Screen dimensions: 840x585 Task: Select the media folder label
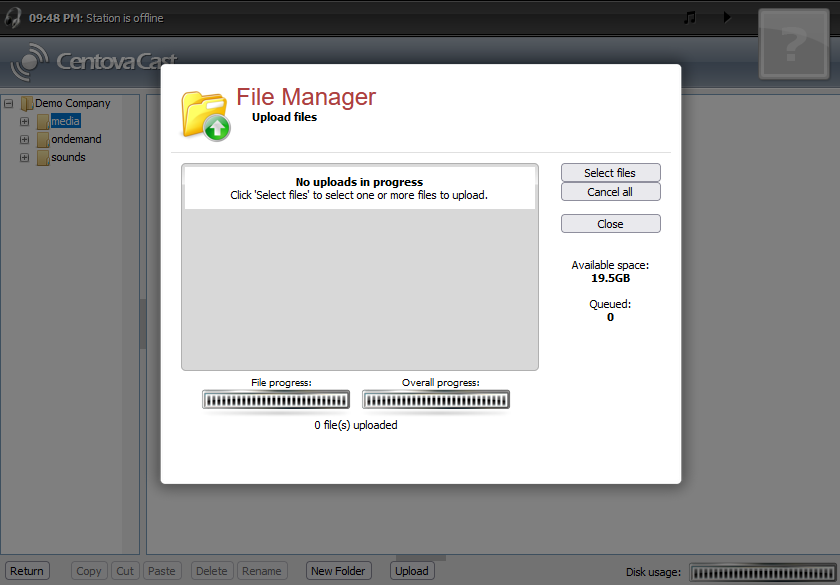pyautogui.click(x=65, y=121)
